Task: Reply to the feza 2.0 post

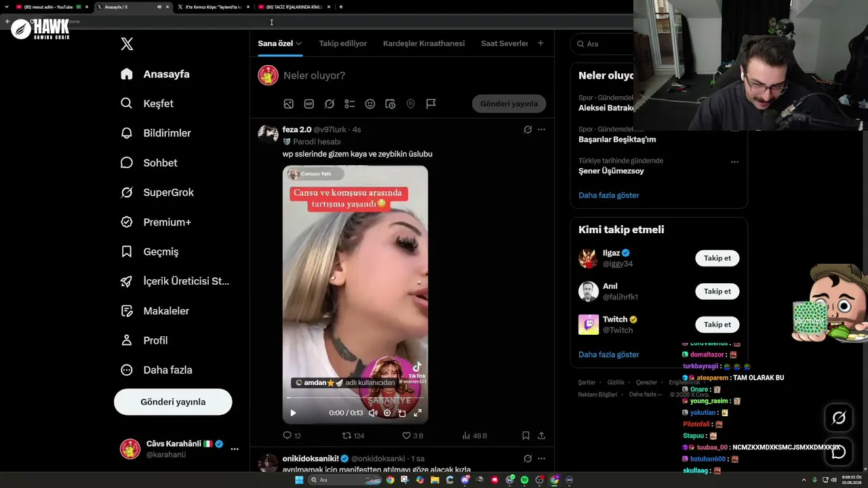Action: (292, 436)
